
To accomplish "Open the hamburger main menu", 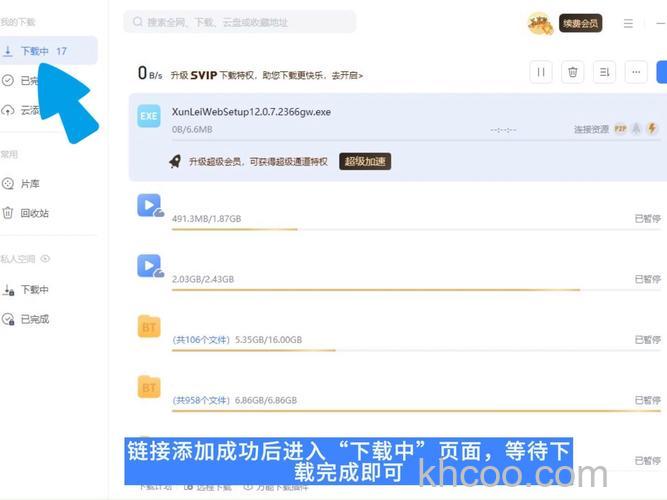I will coord(628,23).
